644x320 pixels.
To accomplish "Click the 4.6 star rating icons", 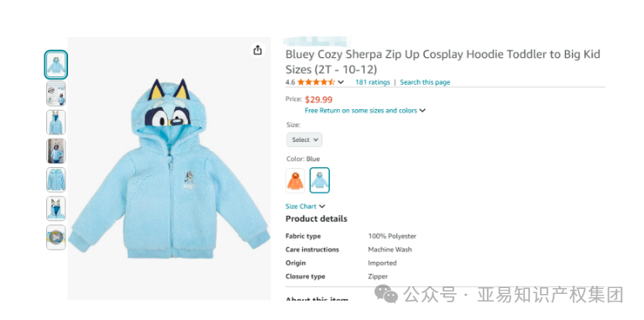I will [x=316, y=82].
